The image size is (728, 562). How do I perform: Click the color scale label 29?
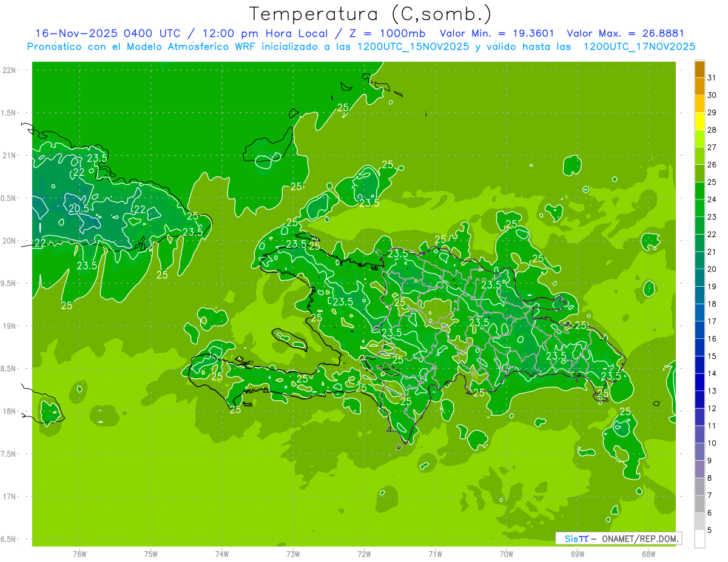(x=712, y=113)
